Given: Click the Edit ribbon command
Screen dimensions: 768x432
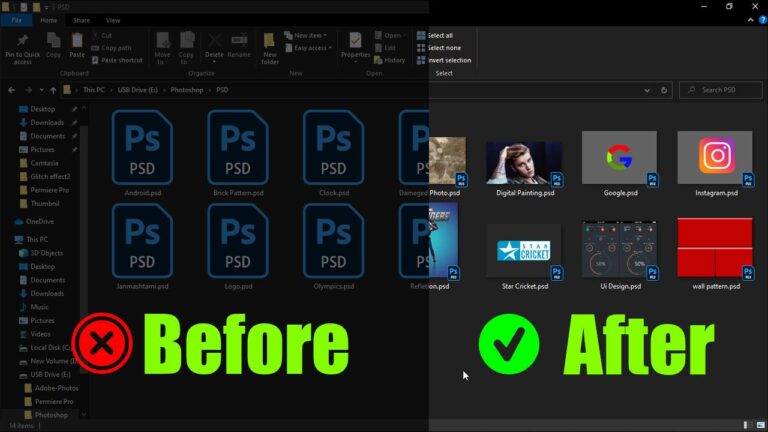Looking at the screenshot, I should pyautogui.click(x=385, y=48).
